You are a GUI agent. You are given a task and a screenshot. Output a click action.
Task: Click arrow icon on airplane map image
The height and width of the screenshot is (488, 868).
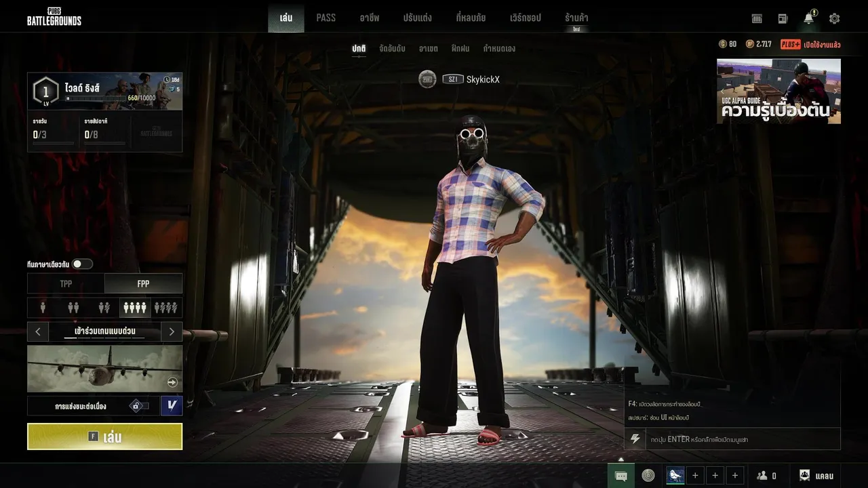(172, 382)
